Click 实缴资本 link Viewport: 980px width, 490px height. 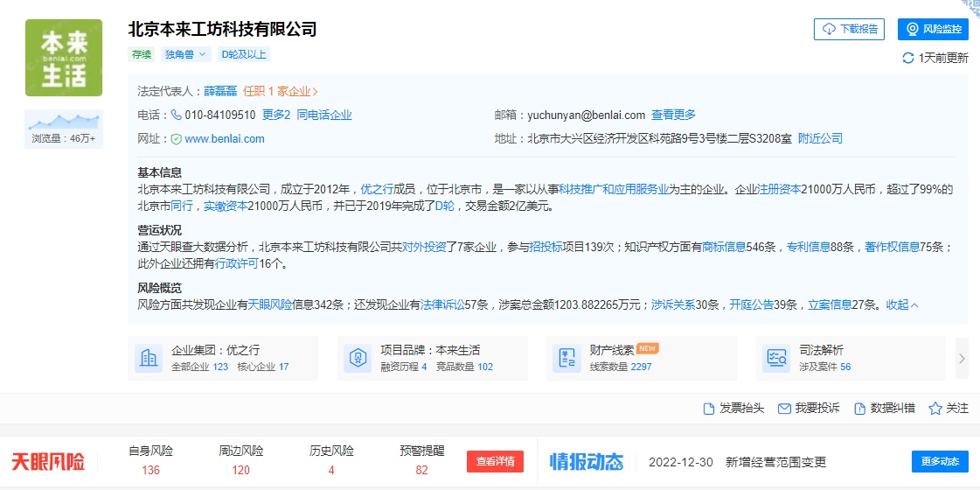(x=226, y=206)
